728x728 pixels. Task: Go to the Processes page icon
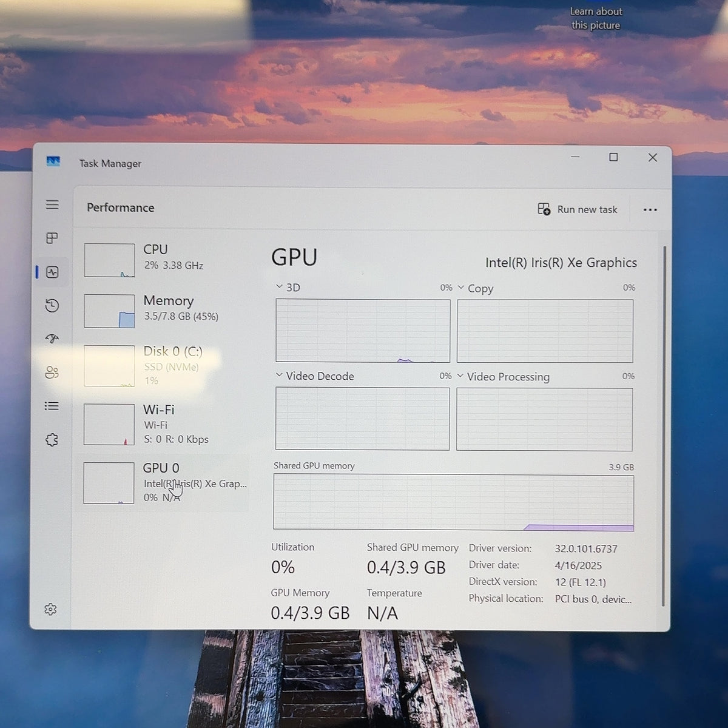pyautogui.click(x=52, y=238)
